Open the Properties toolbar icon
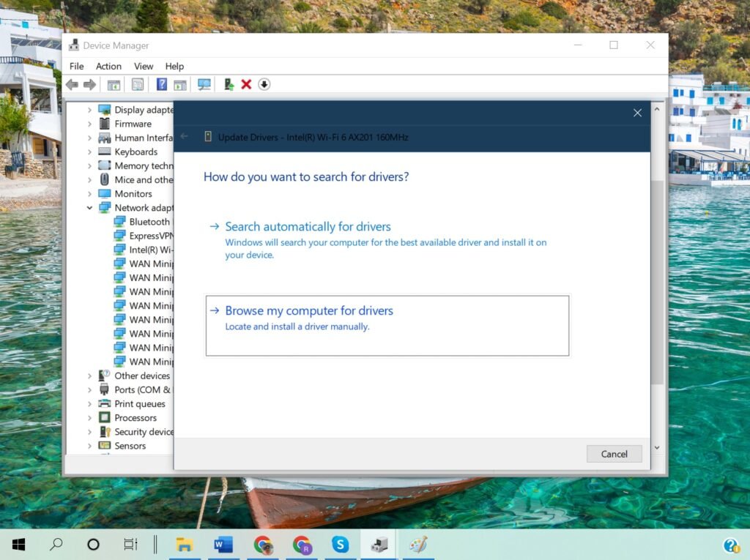The image size is (750, 560). (x=138, y=85)
